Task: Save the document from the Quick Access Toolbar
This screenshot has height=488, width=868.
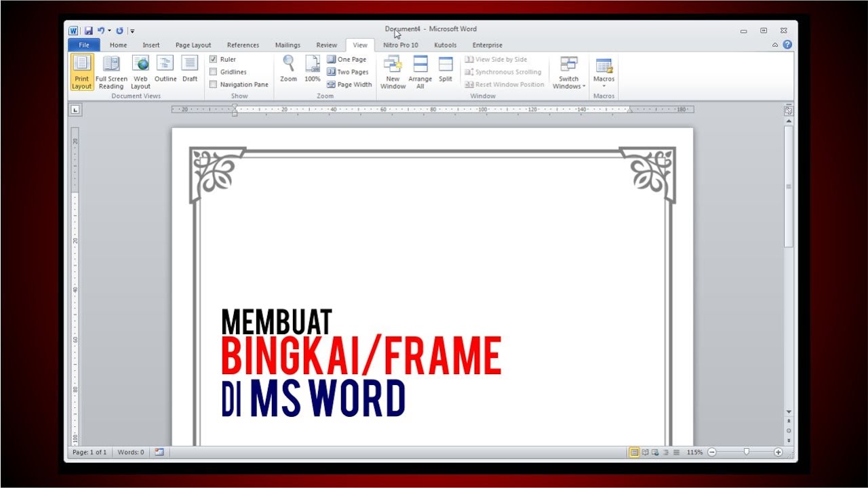Action: [88, 30]
